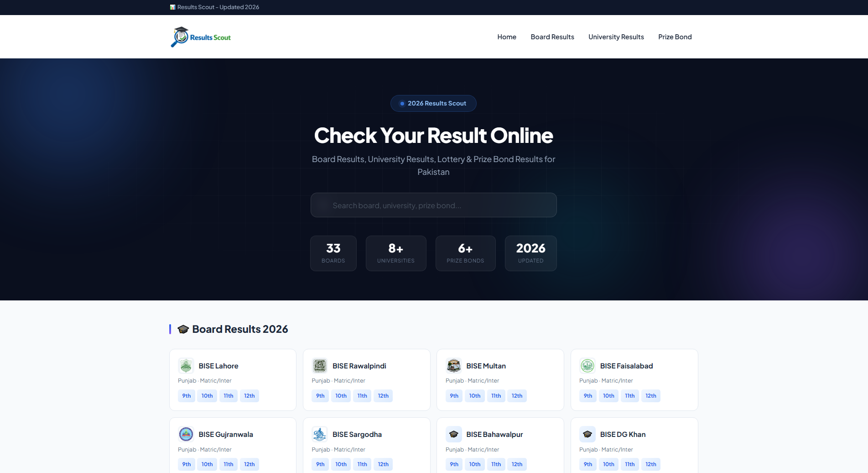
Task: Open the BISE Faisalabad 11th class result
Action: (x=630, y=396)
